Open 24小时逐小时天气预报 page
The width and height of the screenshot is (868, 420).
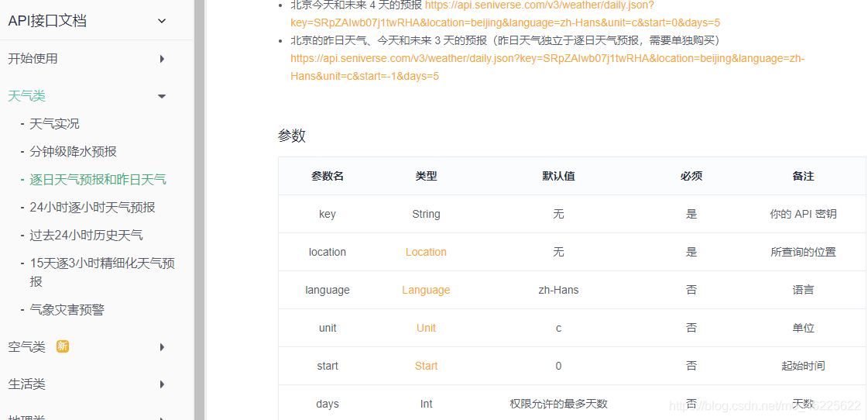[x=92, y=207]
